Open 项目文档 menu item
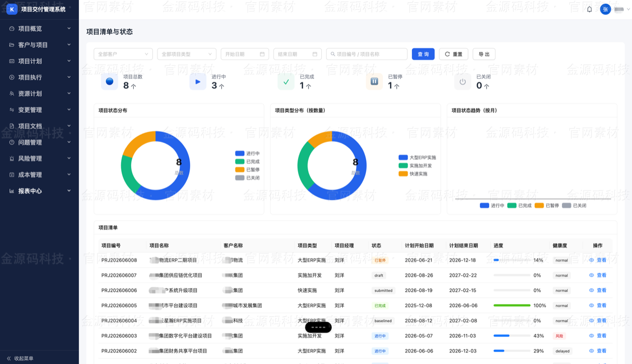632x364 pixels. coord(39,126)
